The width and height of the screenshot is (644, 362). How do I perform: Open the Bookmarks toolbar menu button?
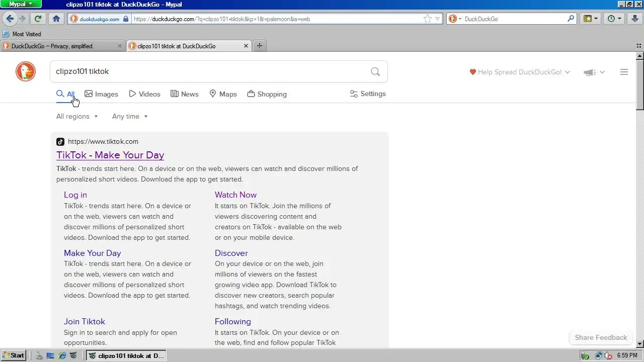tap(590, 19)
